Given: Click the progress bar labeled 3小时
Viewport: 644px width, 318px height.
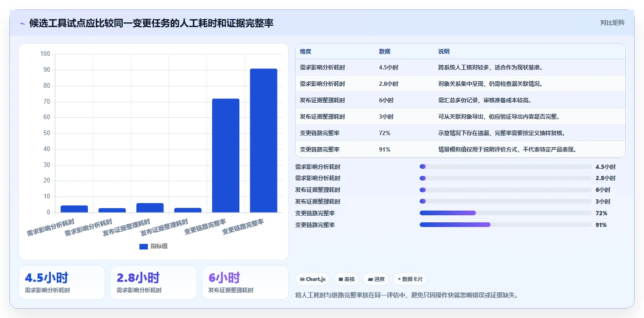Looking at the screenshot, I should pyautogui.click(x=506, y=201).
